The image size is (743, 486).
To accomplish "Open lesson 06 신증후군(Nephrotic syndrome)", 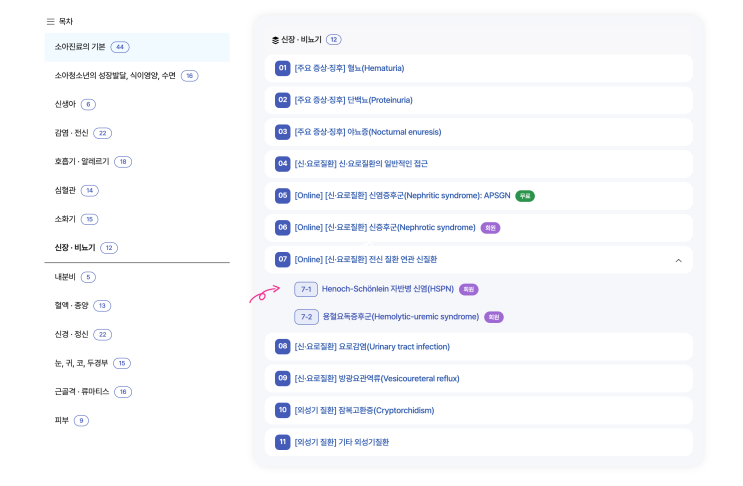I will coord(479,228).
